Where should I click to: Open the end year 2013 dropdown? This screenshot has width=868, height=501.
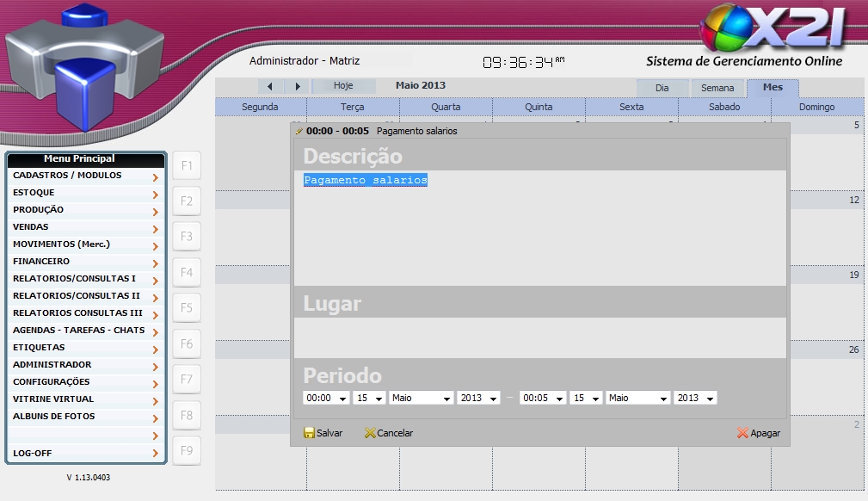(695, 399)
